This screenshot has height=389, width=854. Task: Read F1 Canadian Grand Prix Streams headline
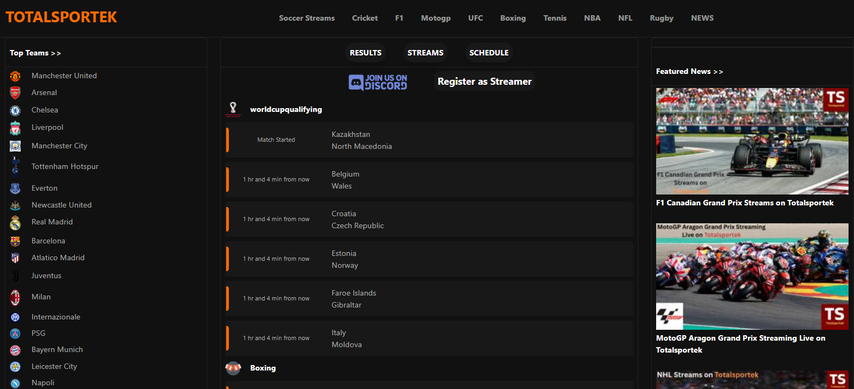pyautogui.click(x=745, y=203)
